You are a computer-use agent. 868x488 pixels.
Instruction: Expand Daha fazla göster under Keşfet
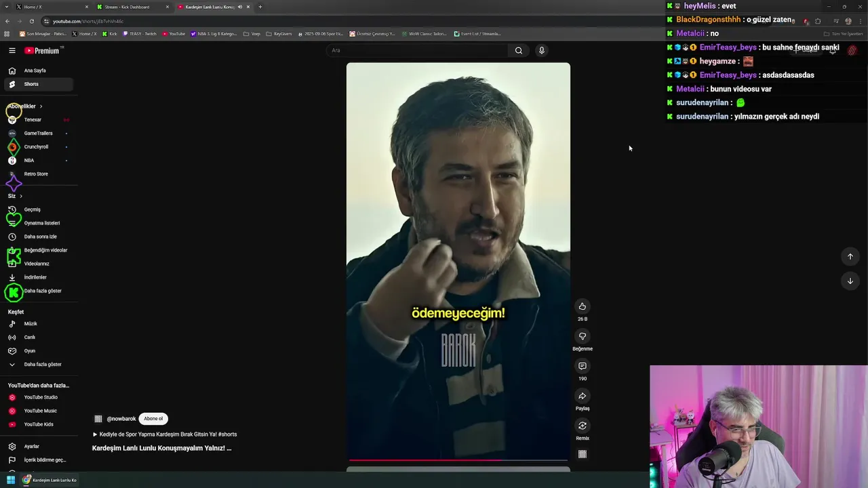38,365
